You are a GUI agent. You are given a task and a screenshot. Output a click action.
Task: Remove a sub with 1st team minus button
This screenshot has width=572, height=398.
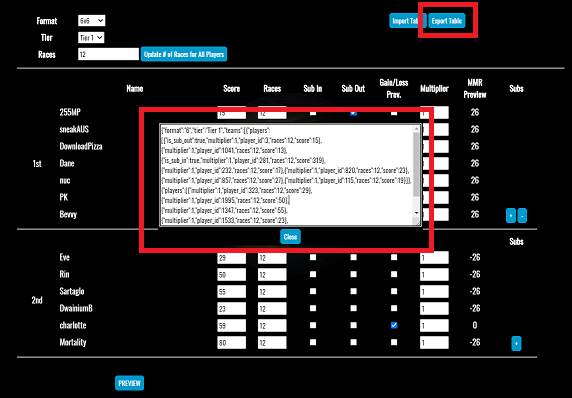pos(522,216)
